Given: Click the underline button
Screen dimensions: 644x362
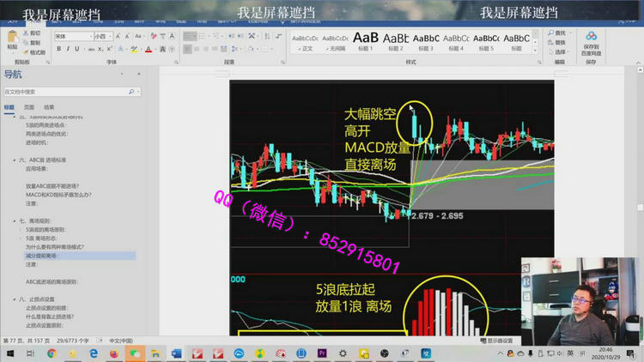Looking at the screenshot, I should 76,50.
